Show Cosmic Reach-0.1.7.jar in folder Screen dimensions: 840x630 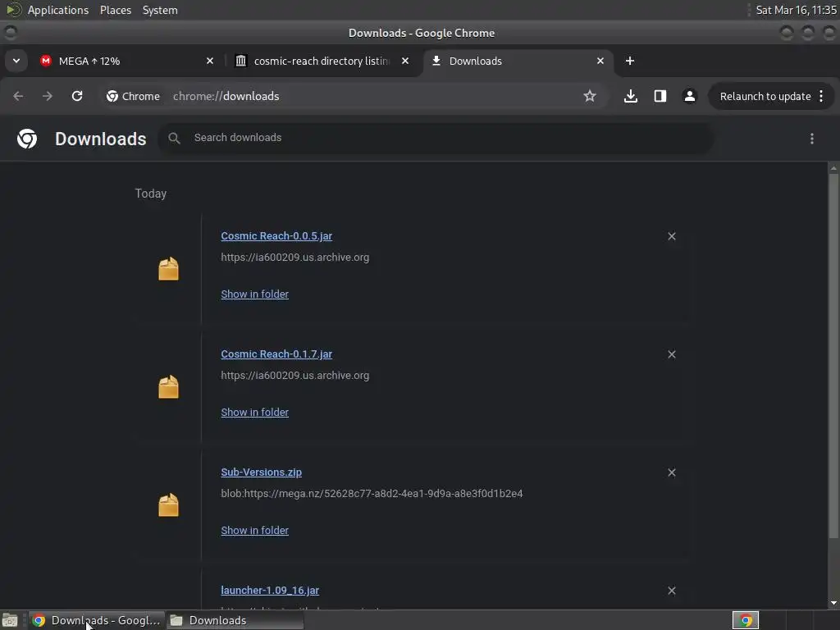[x=255, y=413]
